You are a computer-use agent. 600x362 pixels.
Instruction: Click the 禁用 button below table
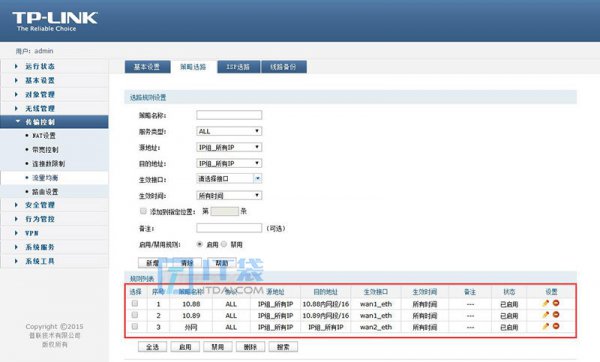(x=218, y=347)
